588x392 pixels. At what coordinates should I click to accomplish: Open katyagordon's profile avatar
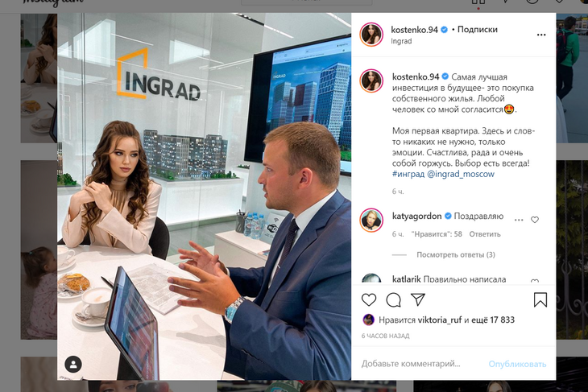click(x=371, y=220)
